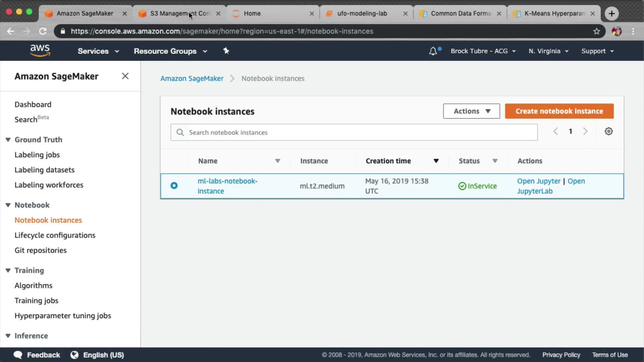The height and width of the screenshot is (362, 644).
Task: Reload the page in the browser
Action: (43, 31)
